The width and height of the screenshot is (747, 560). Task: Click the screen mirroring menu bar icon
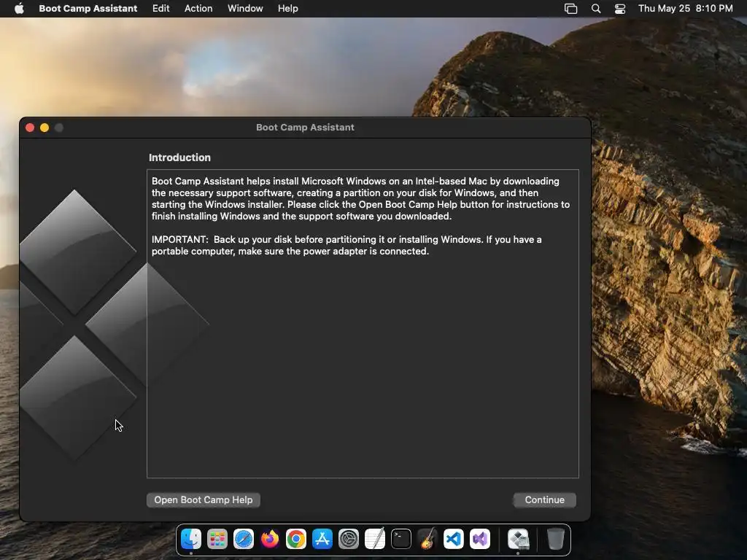(570, 8)
